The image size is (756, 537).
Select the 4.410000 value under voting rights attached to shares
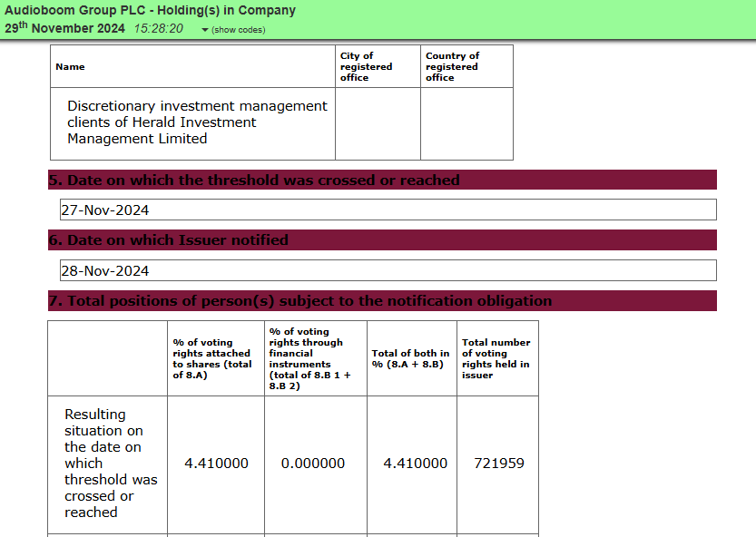[x=216, y=464]
